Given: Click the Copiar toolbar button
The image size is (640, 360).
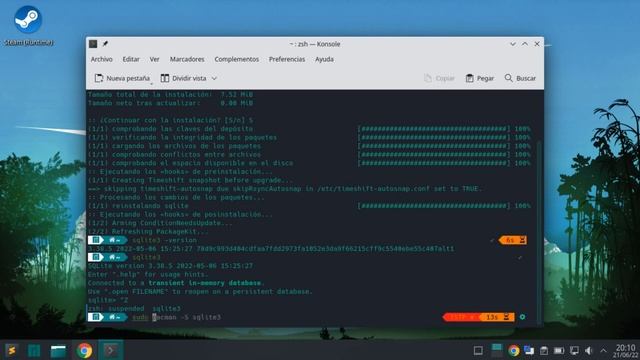Looking at the screenshot, I should pyautogui.click(x=439, y=78).
